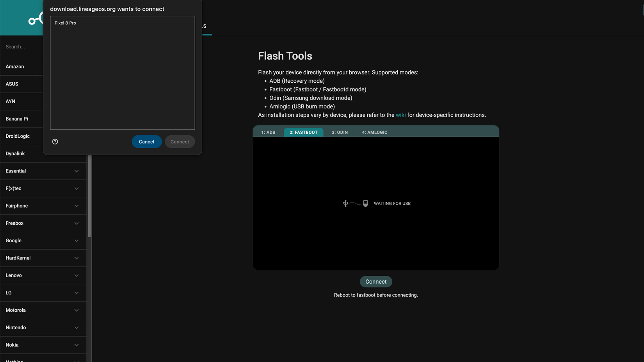Click the LineageOS logo

coord(36,18)
